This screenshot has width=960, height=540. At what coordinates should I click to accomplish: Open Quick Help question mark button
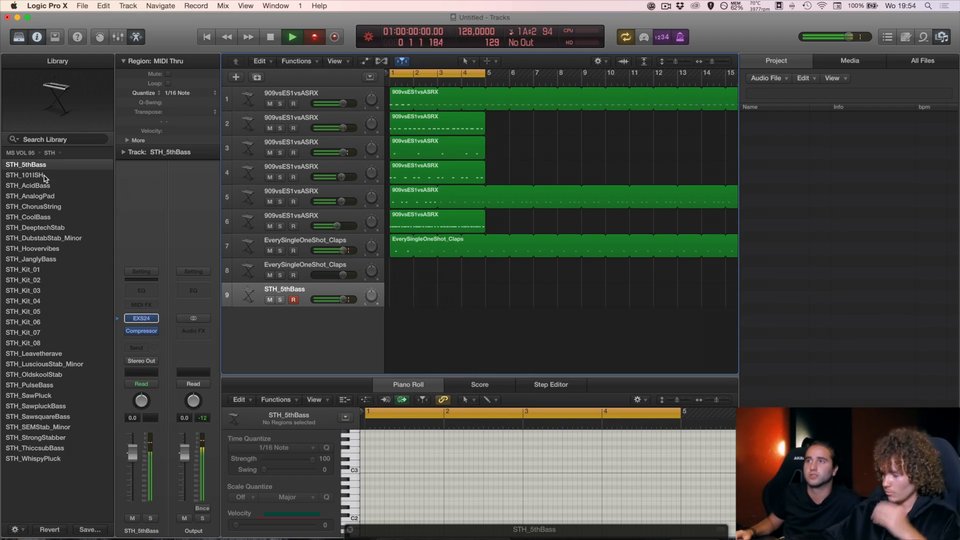tap(77, 37)
